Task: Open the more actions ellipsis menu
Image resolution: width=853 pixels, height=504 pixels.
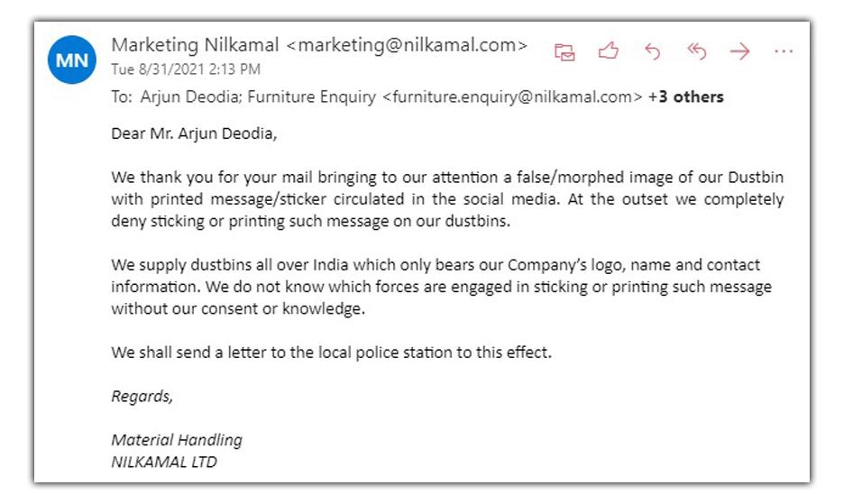Action: 783,51
